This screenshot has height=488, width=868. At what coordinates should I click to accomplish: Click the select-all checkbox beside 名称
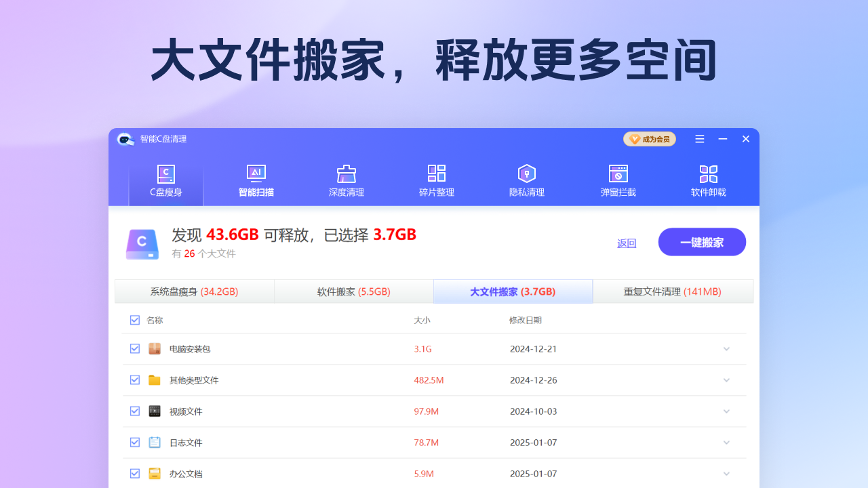(135, 319)
